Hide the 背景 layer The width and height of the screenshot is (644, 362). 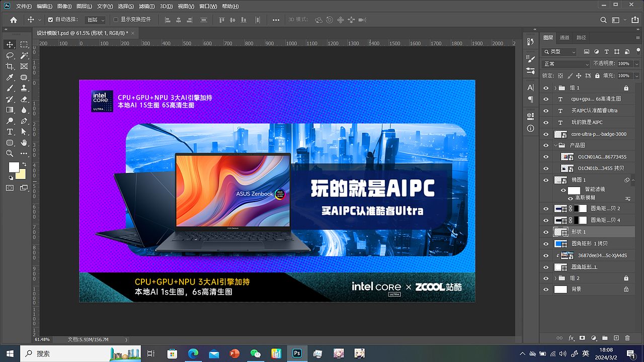tap(546, 289)
